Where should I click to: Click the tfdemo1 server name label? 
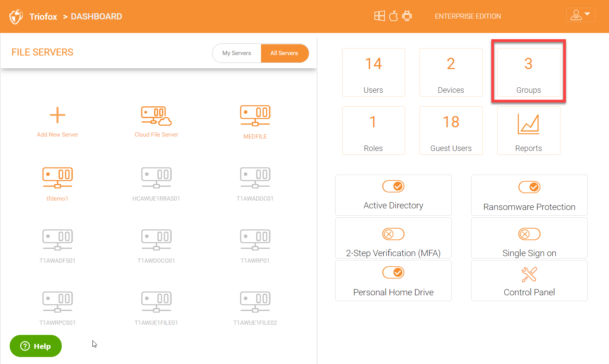pos(57,199)
